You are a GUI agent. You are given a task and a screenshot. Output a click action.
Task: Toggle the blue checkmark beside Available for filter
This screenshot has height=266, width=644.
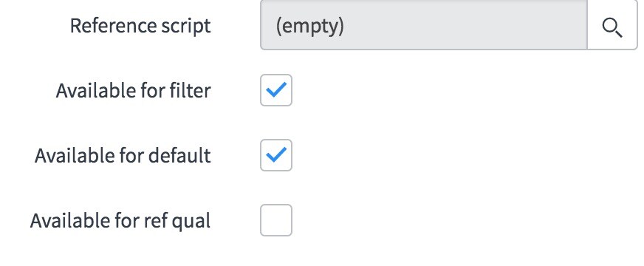coord(276,90)
